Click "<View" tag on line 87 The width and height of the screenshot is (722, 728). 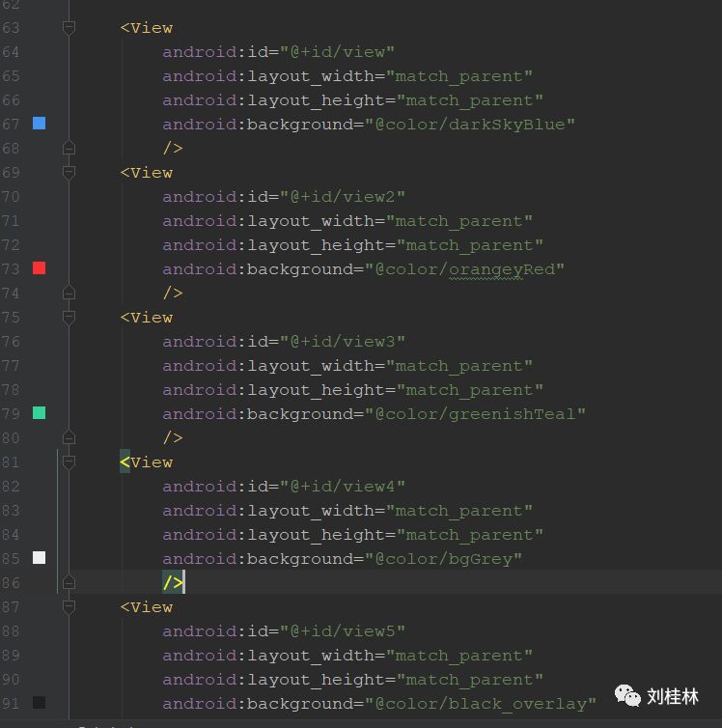[146, 607]
